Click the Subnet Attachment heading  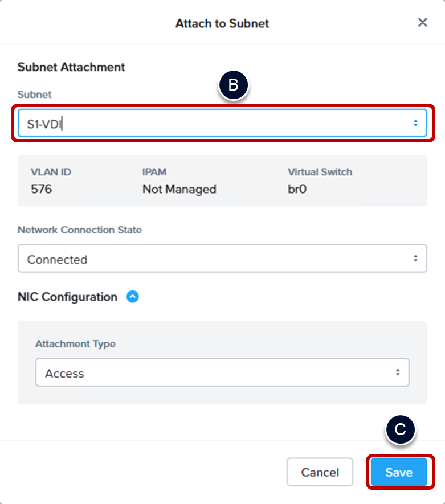click(71, 67)
